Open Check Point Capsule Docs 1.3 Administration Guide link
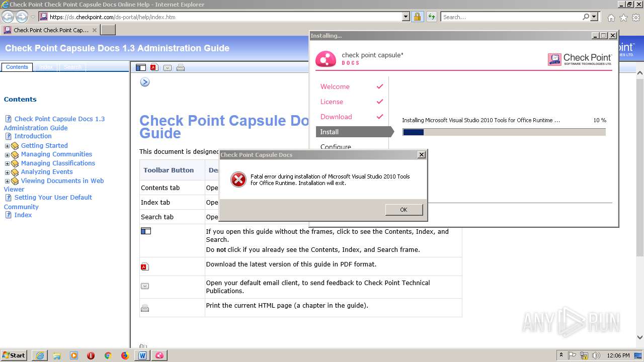Viewport: 644px width, 362px height. (x=54, y=123)
